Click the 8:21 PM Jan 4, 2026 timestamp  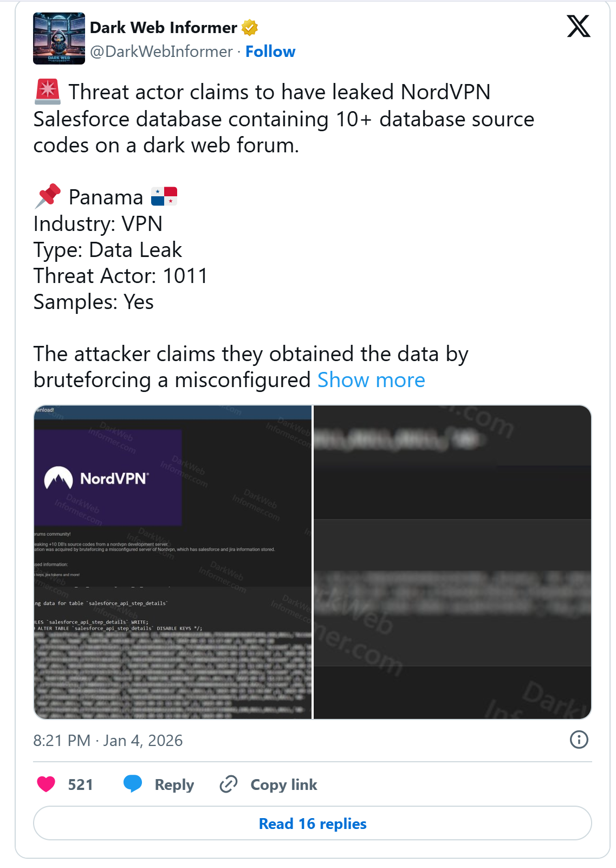point(108,741)
